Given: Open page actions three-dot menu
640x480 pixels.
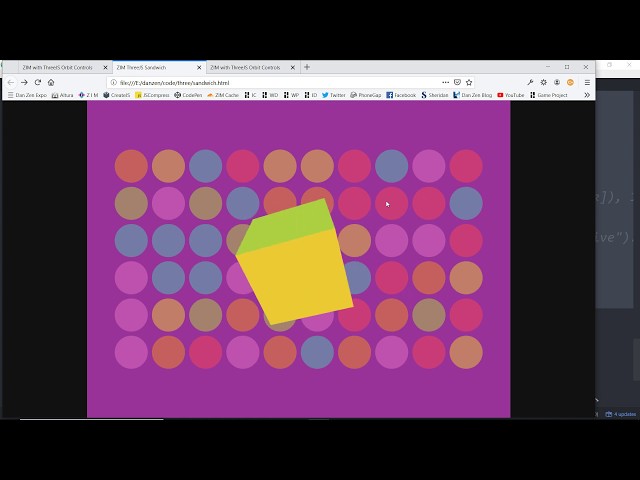Looking at the screenshot, I should pos(445,82).
